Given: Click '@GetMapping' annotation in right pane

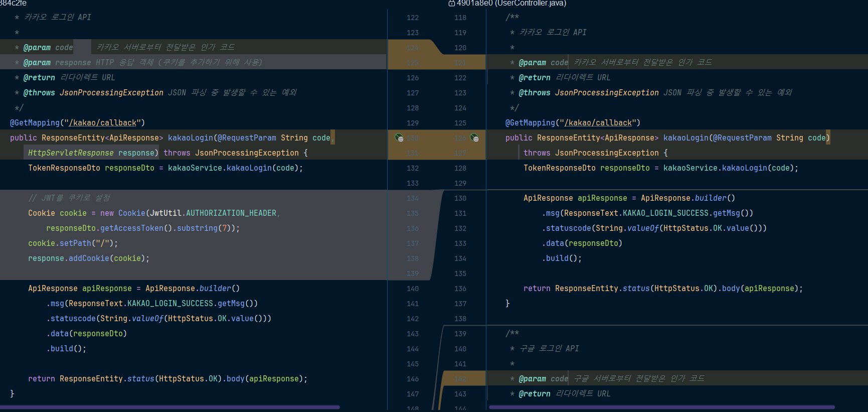Looking at the screenshot, I should click(x=530, y=123).
